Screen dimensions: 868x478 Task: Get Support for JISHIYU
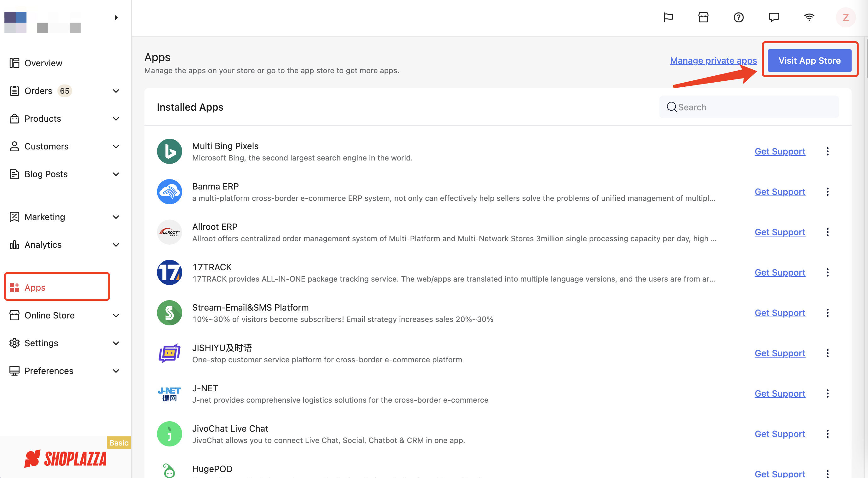(x=780, y=353)
